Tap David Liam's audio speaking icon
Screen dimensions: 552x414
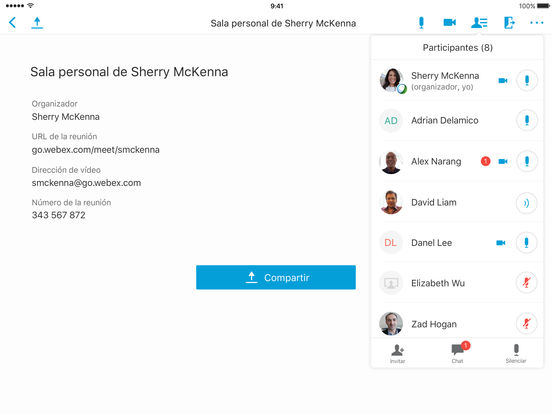coord(527,203)
